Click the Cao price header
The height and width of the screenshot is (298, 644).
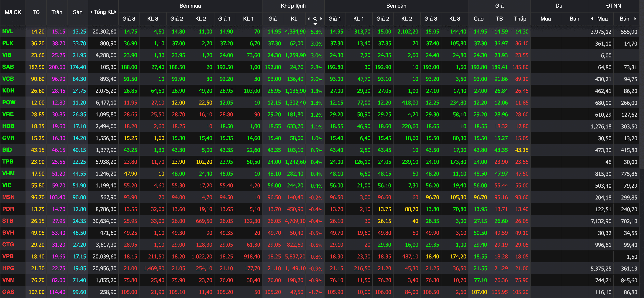click(x=479, y=19)
